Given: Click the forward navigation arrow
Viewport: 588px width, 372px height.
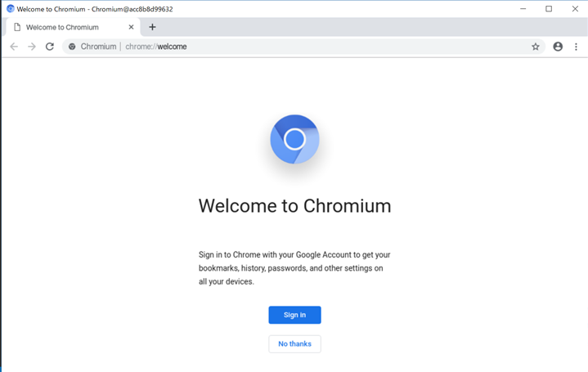Looking at the screenshot, I should pyautogui.click(x=32, y=47).
